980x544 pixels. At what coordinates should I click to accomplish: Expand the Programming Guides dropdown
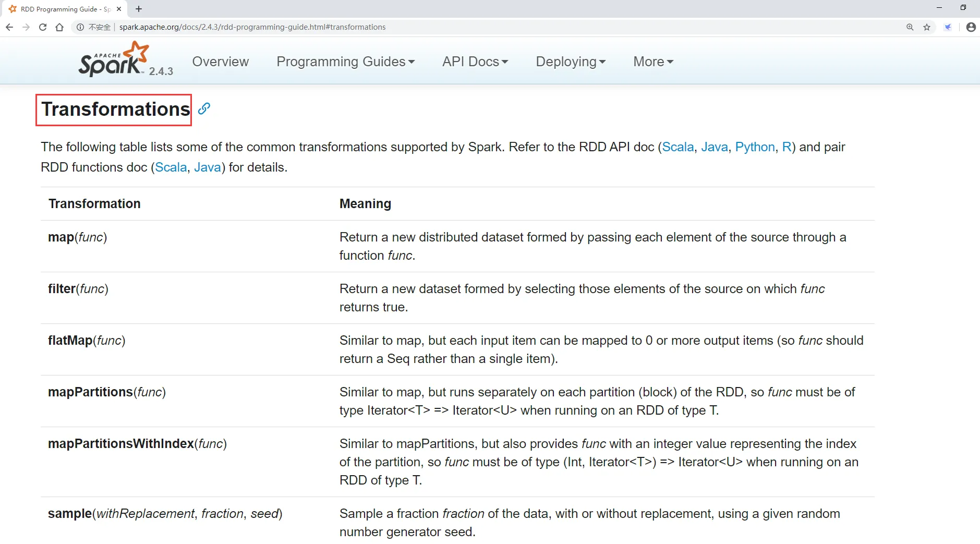point(345,62)
